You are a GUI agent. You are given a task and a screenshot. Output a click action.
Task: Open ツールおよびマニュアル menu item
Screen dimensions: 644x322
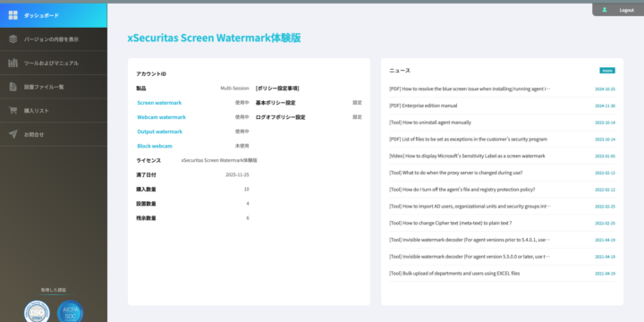tap(54, 64)
